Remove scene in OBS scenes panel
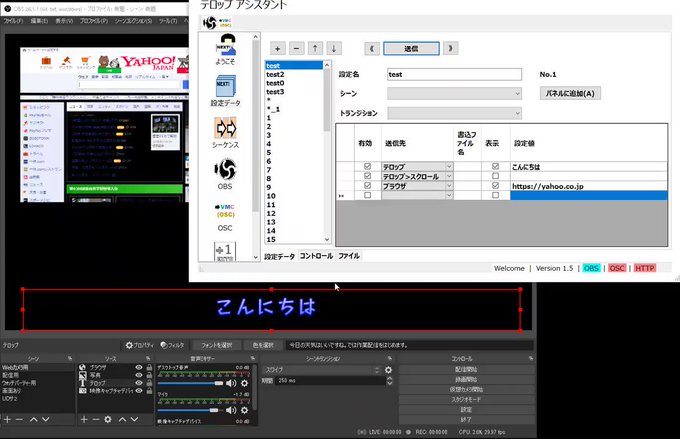This screenshot has width=680, height=439. [19, 419]
